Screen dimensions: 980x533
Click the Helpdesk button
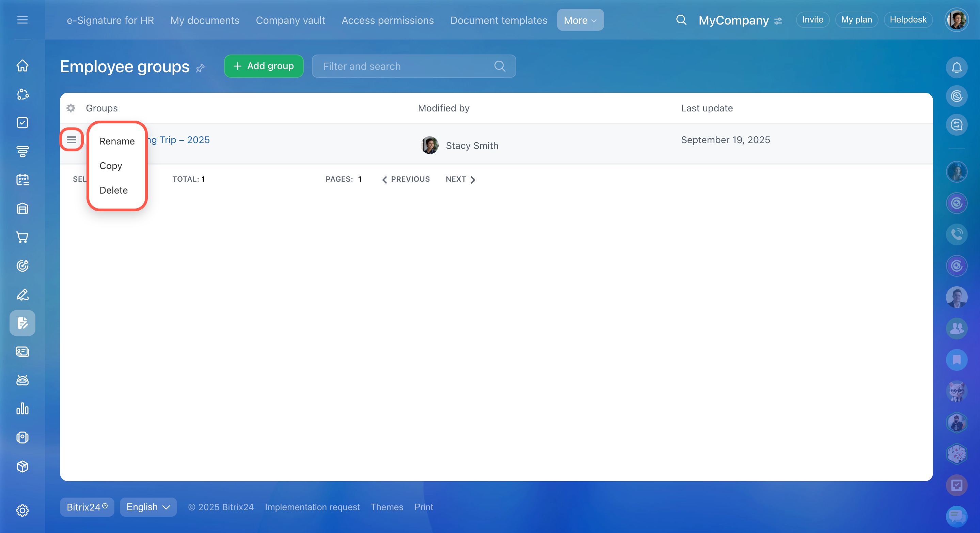click(908, 20)
